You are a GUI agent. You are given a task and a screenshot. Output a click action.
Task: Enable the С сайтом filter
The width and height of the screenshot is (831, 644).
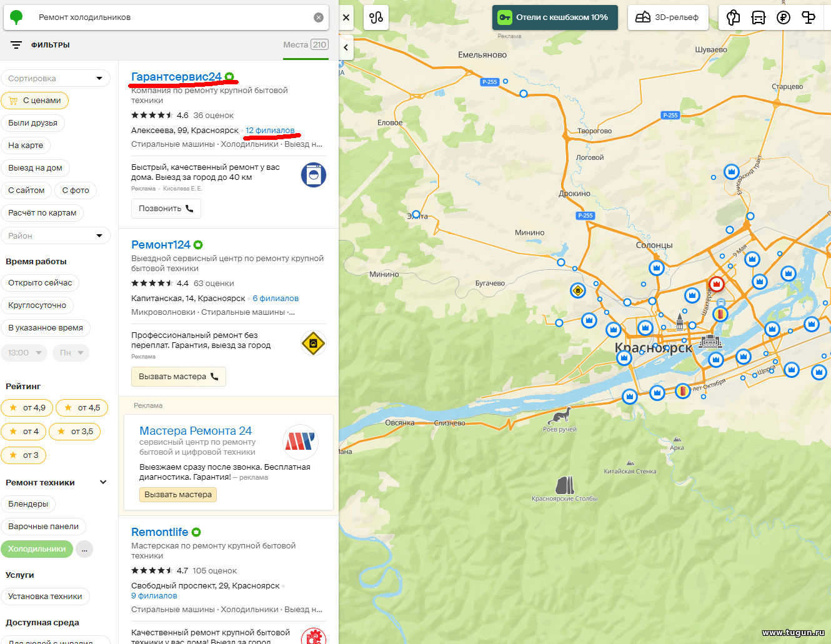click(x=26, y=190)
